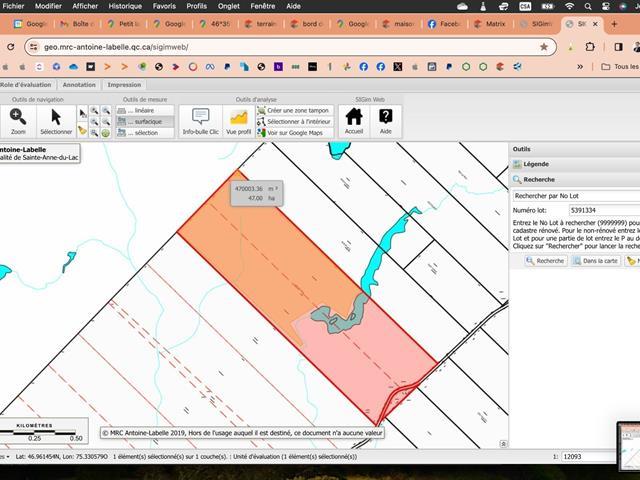Open the Rechercher par No Lot dropdown
This screenshot has width=640, height=480.
[575, 196]
